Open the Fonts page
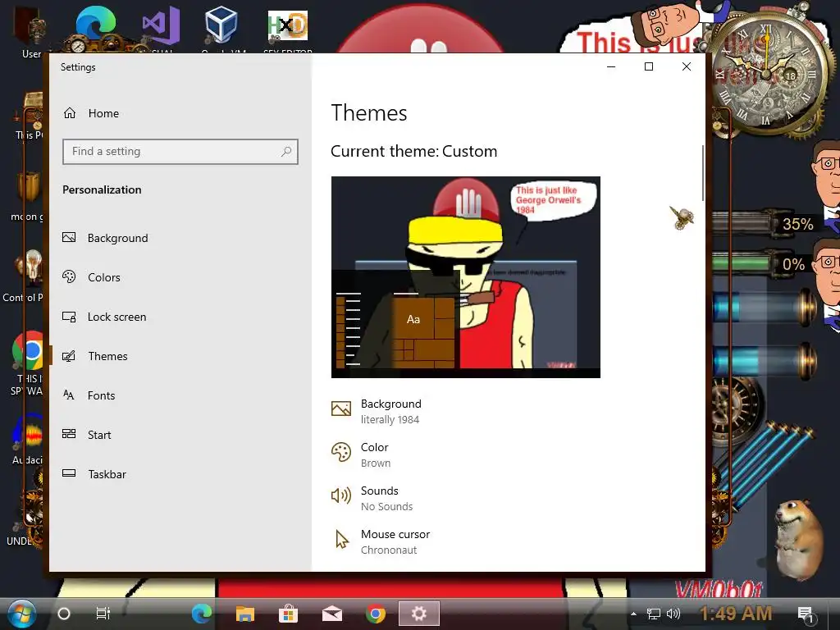 coord(101,395)
